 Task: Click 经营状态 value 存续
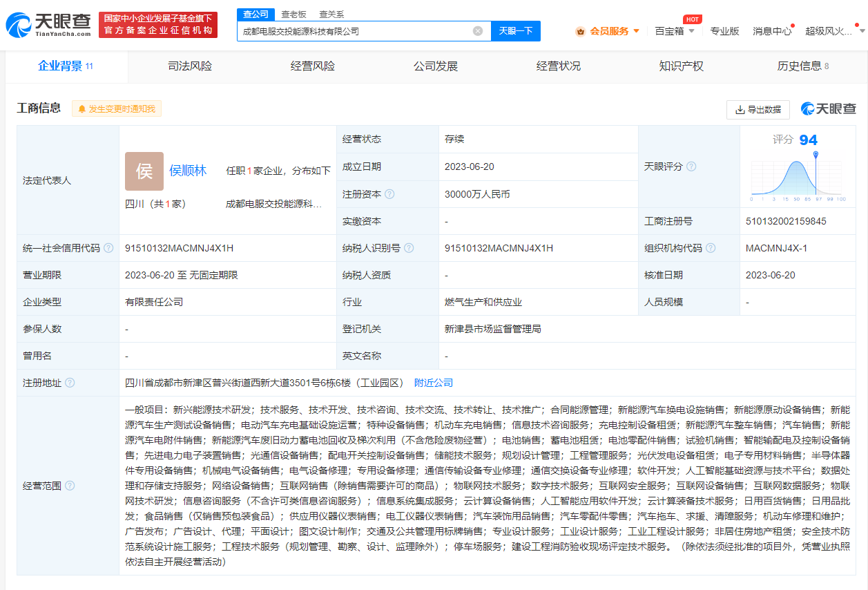[x=454, y=139]
